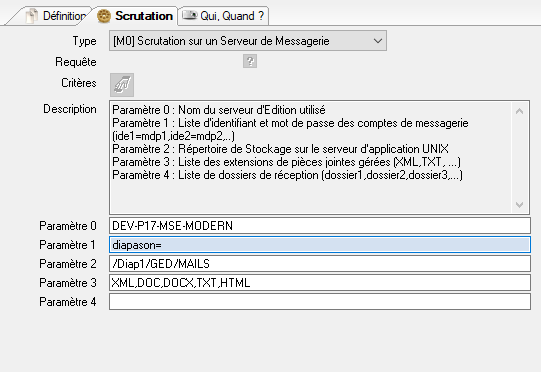Click the Description scrollbar up arrow
Viewport: 541px width, 372px height.
(x=520, y=111)
